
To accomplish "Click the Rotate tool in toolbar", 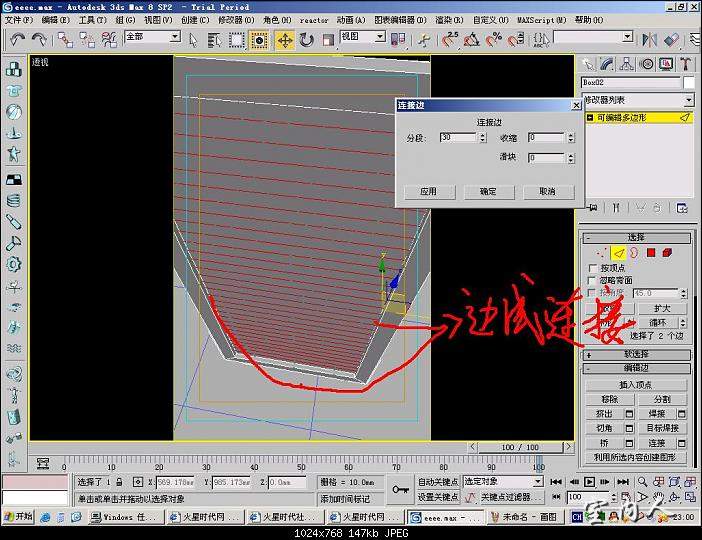I will [x=306, y=40].
